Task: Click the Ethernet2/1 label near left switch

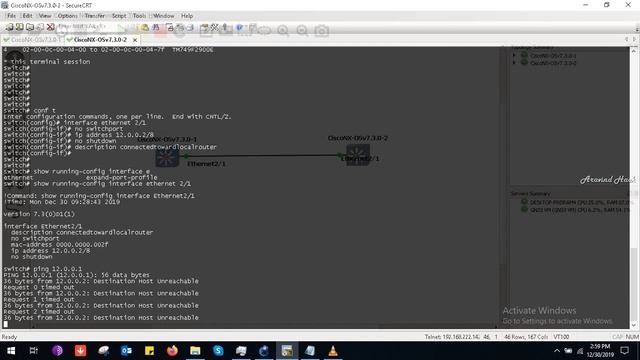Action: click(207, 164)
